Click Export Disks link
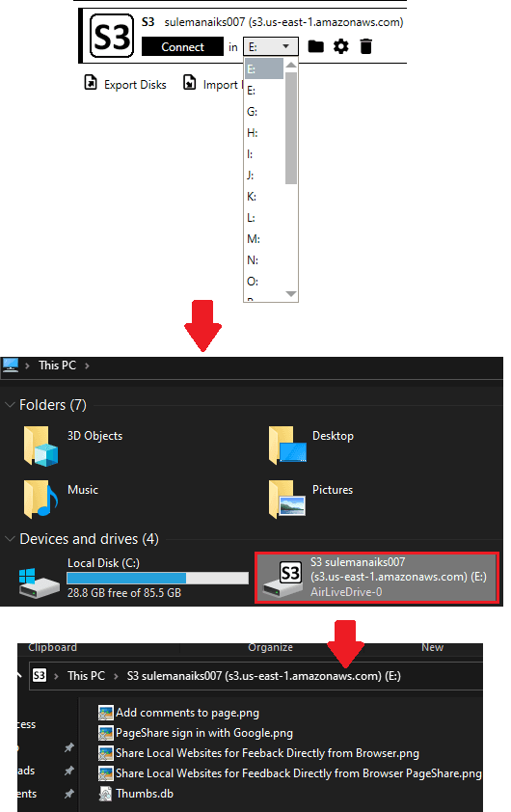Viewport: 511px width, 812px height. click(x=135, y=85)
